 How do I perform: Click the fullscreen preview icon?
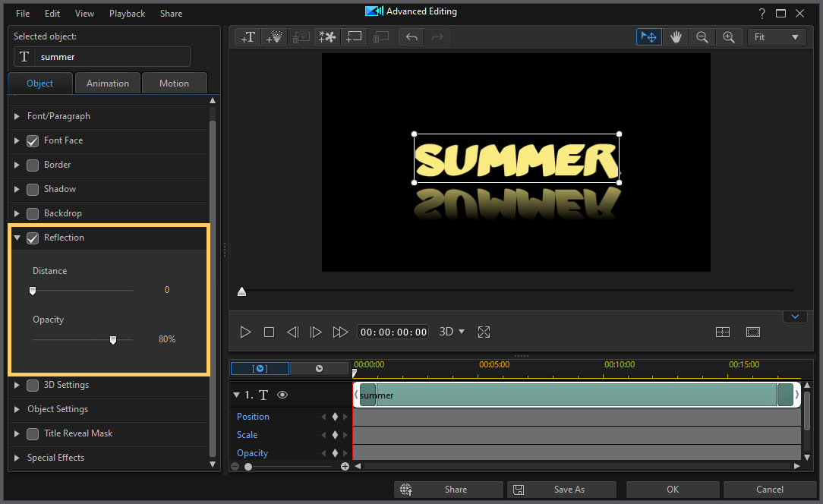click(484, 332)
